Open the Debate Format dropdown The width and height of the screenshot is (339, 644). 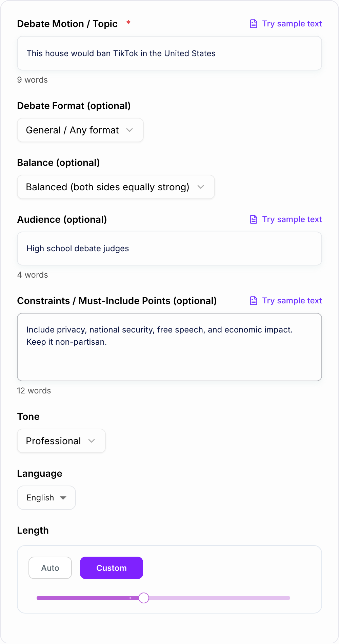point(80,130)
